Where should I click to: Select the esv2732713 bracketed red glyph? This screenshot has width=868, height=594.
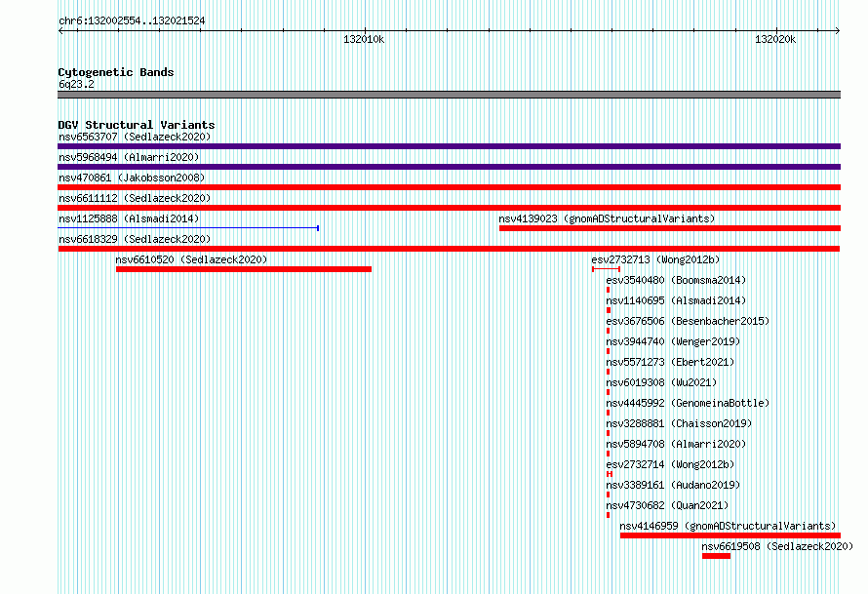[x=607, y=269]
